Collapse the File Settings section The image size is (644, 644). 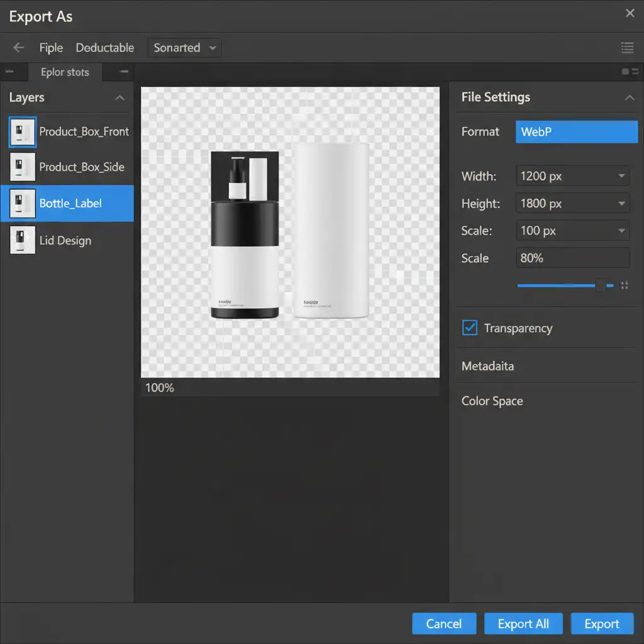[x=629, y=97]
